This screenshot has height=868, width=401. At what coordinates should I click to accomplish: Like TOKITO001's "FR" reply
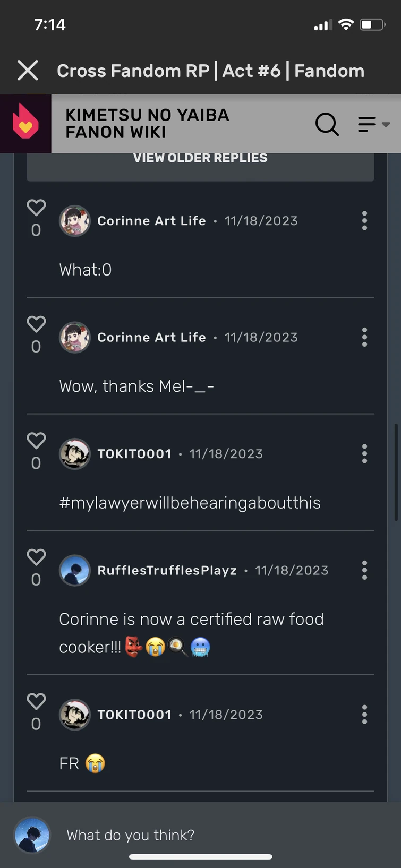pyautogui.click(x=36, y=702)
